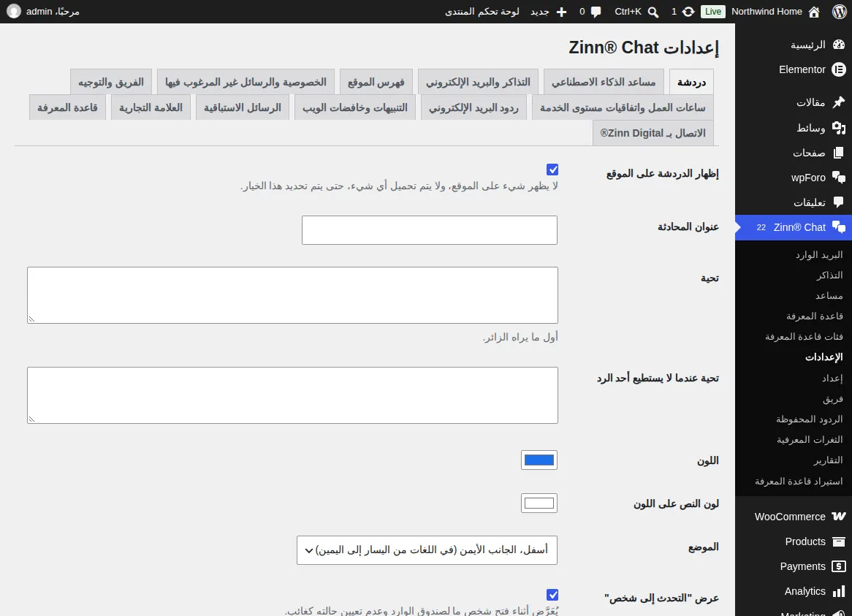Switch to the فهرس الموقع tab
Screen dimensions: 852x616
coord(376,82)
